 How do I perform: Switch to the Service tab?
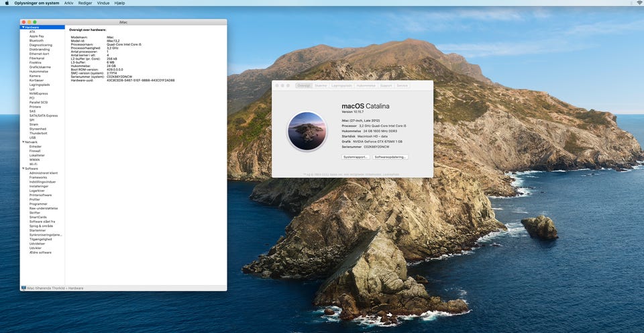(x=402, y=85)
